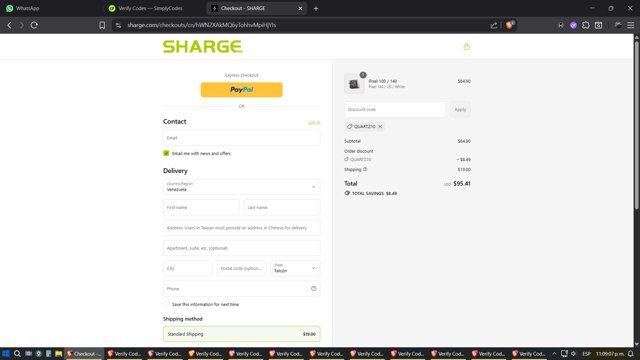Viewport: 640px width, 360px height.
Task: Show hidden system tray icons
Action: tap(554, 353)
